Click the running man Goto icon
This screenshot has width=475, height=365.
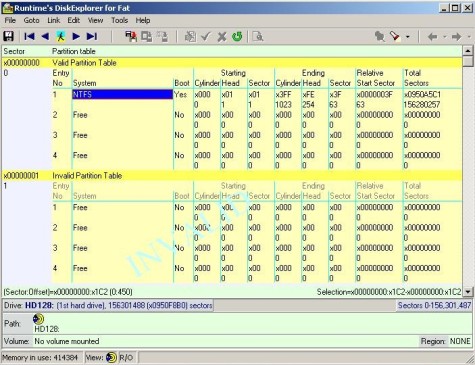pyautogui.click(x=61, y=36)
